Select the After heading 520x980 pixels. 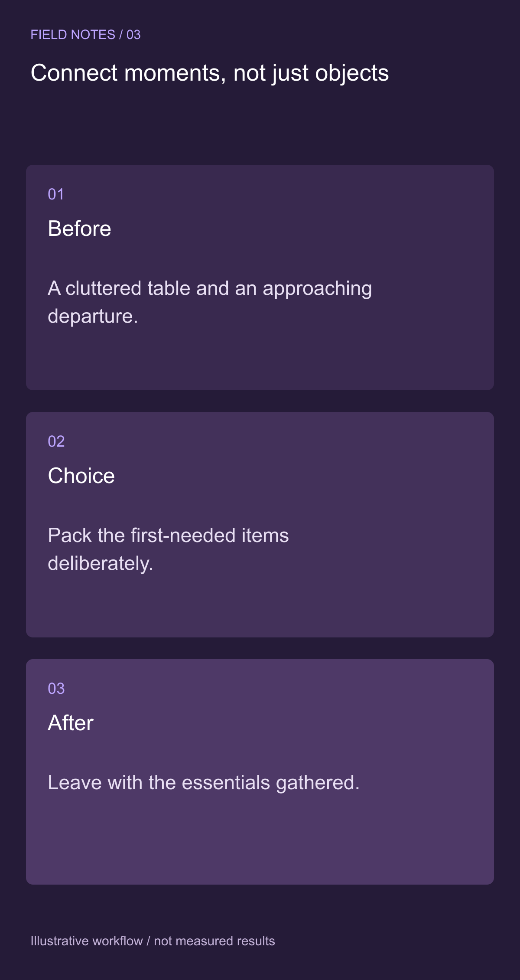point(71,723)
